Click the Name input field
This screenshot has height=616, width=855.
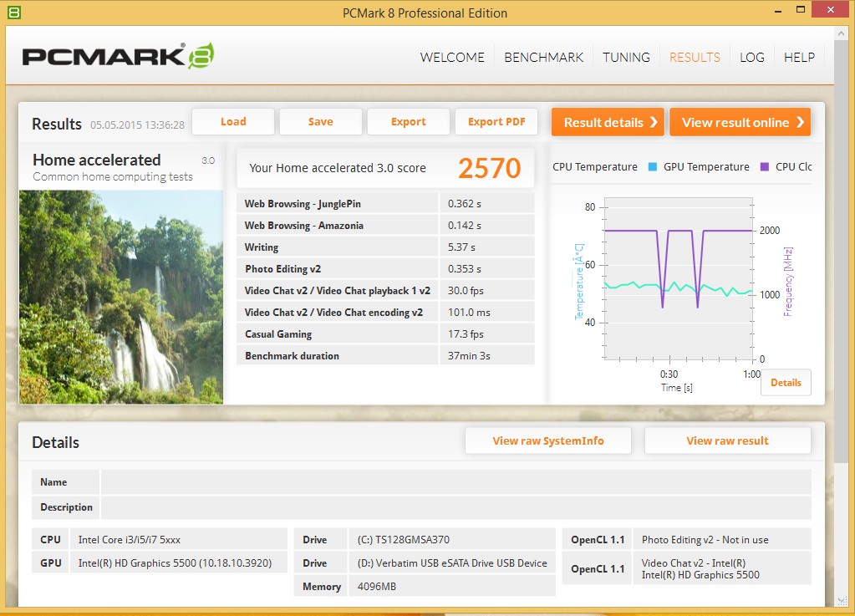(x=455, y=482)
